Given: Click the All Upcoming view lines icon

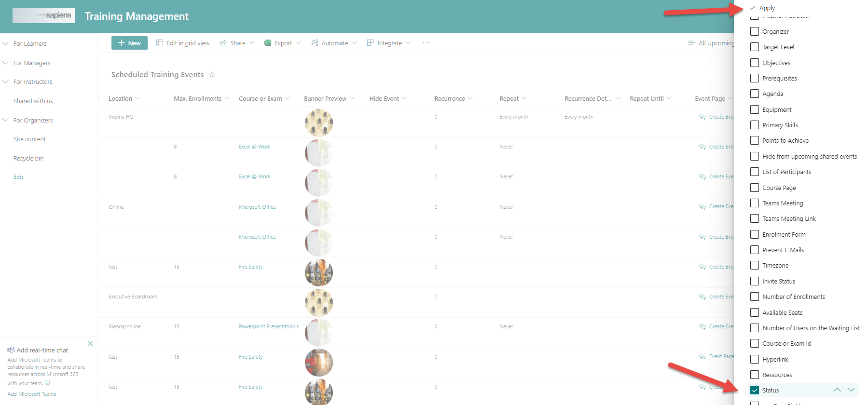Looking at the screenshot, I should (x=691, y=43).
